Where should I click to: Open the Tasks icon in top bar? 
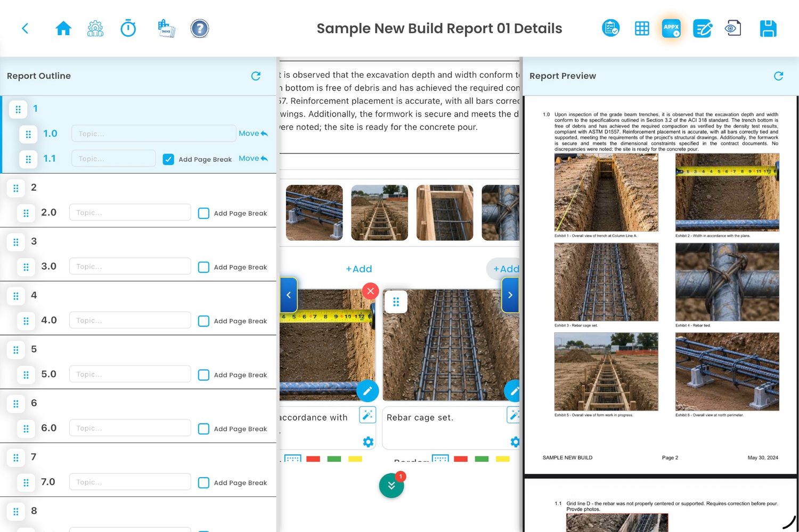[166, 28]
